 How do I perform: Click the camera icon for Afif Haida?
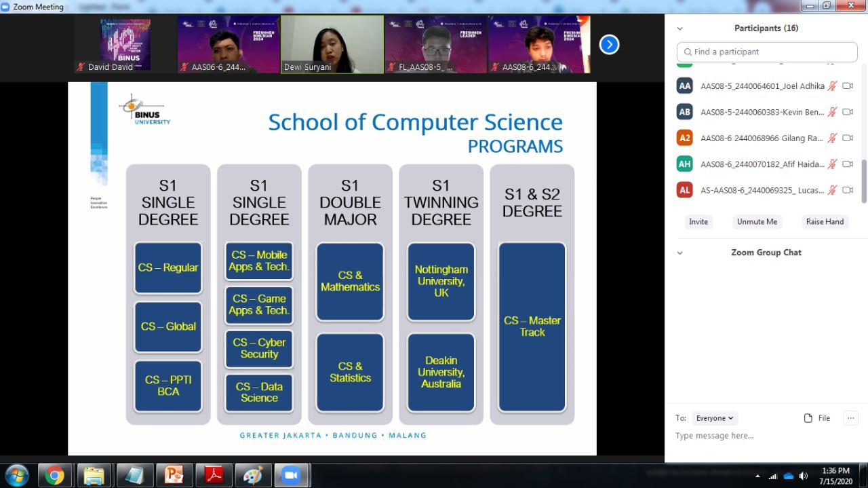click(x=848, y=164)
